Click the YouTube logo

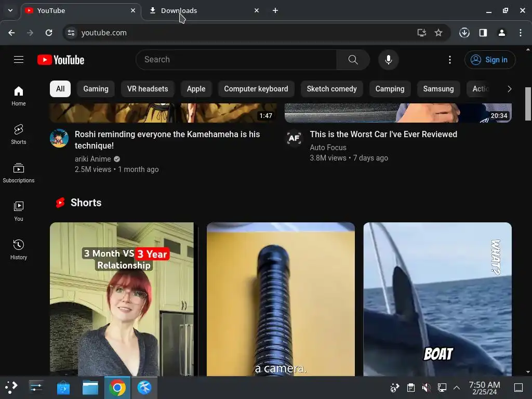point(61,60)
